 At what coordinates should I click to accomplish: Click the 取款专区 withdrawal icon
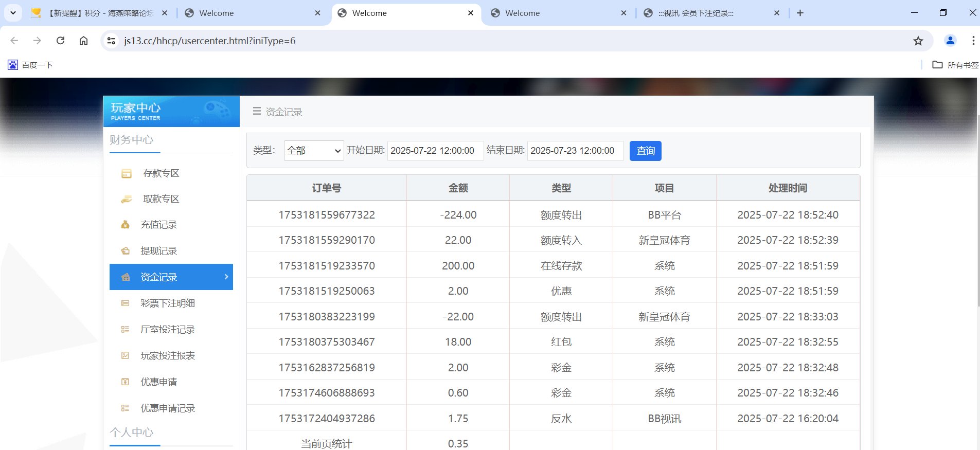(126, 200)
